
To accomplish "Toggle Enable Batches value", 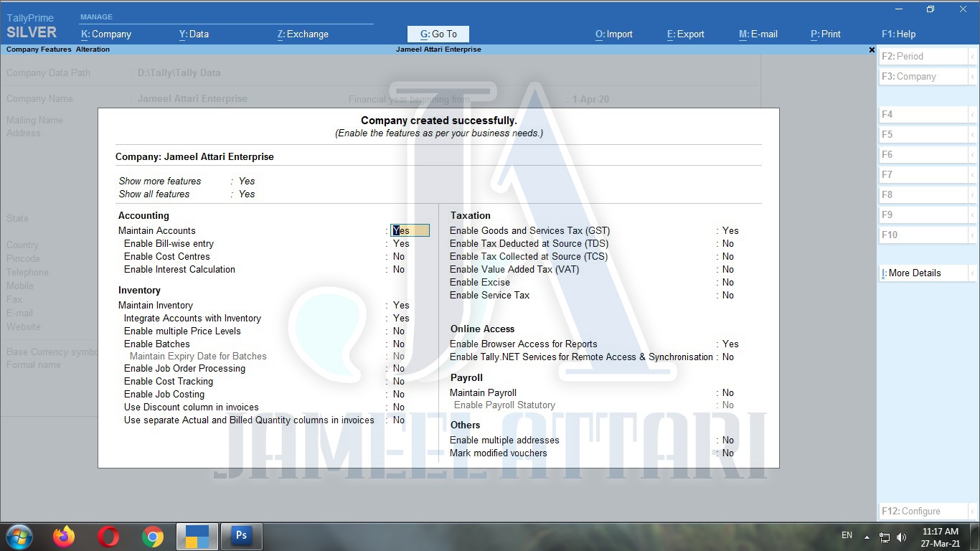I will point(399,344).
